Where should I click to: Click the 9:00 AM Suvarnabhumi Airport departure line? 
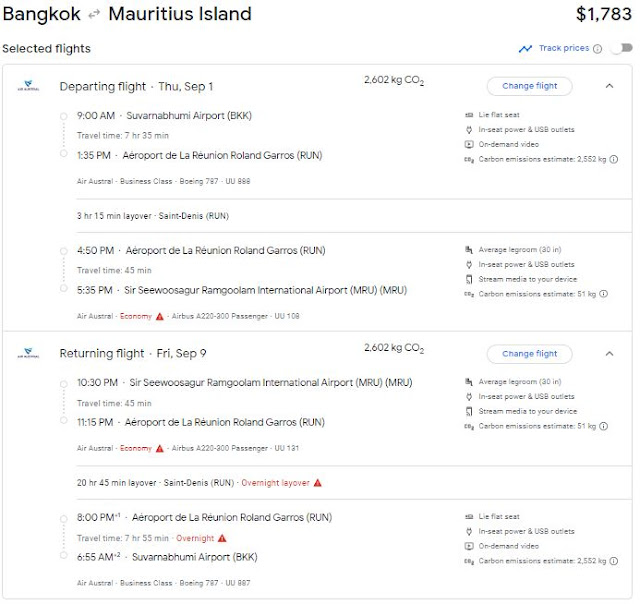click(x=164, y=116)
